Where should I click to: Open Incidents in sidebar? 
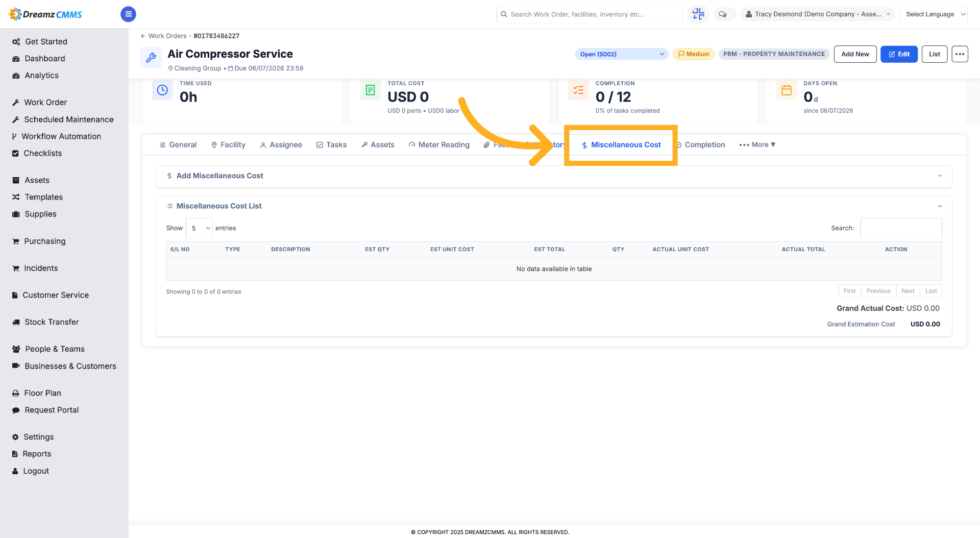pos(41,268)
